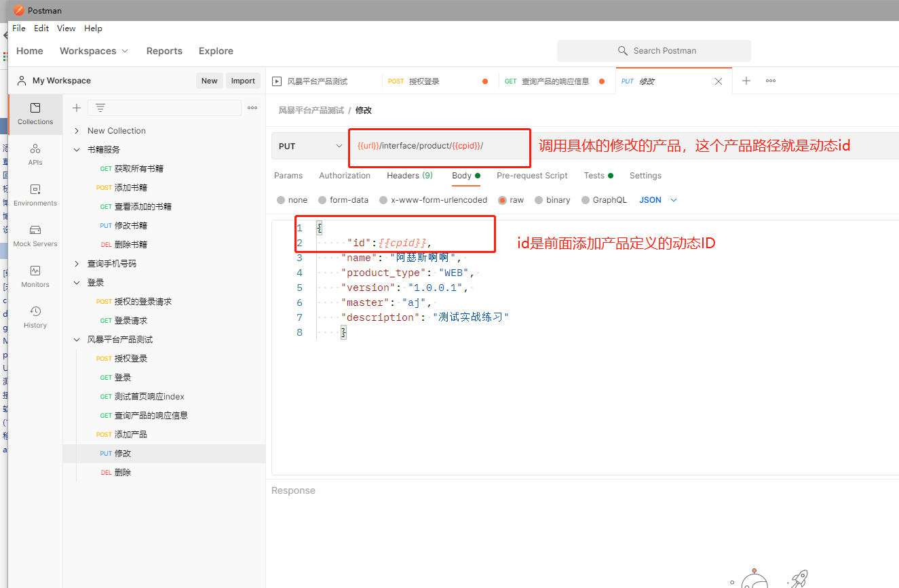Click the 风暴平台产品测试 breadcrumb link
Screen dimensions: 899x588
pos(311,111)
